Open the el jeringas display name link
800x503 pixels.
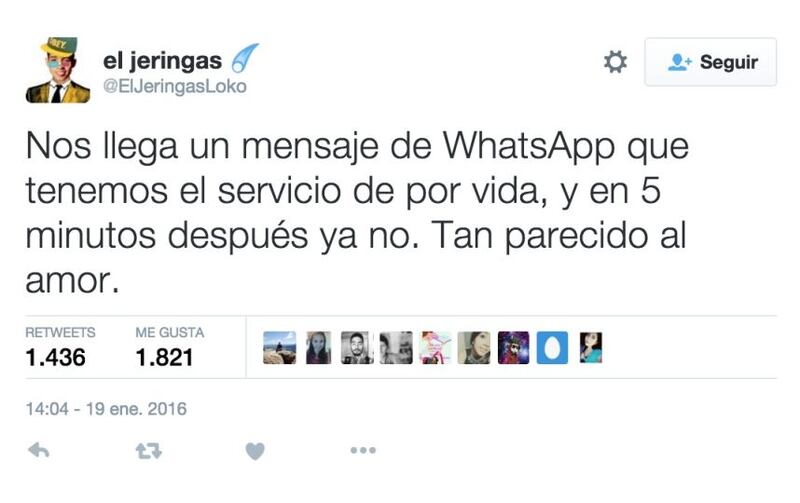pos(162,61)
